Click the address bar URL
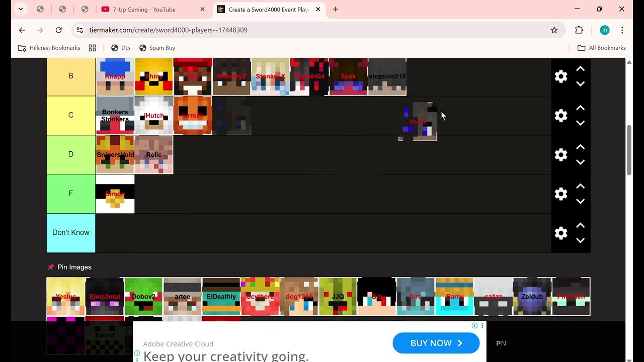This screenshot has height=362, width=644. pyautogui.click(x=168, y=30)
